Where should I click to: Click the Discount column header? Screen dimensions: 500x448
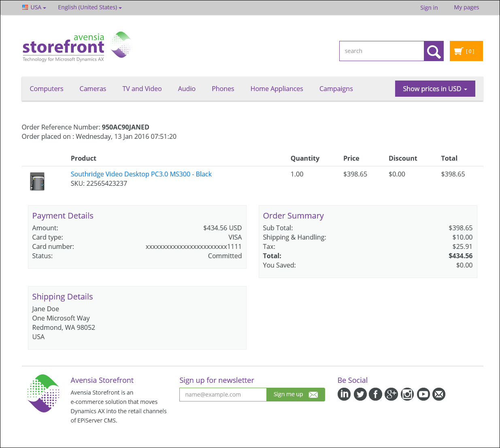[403, 158]
